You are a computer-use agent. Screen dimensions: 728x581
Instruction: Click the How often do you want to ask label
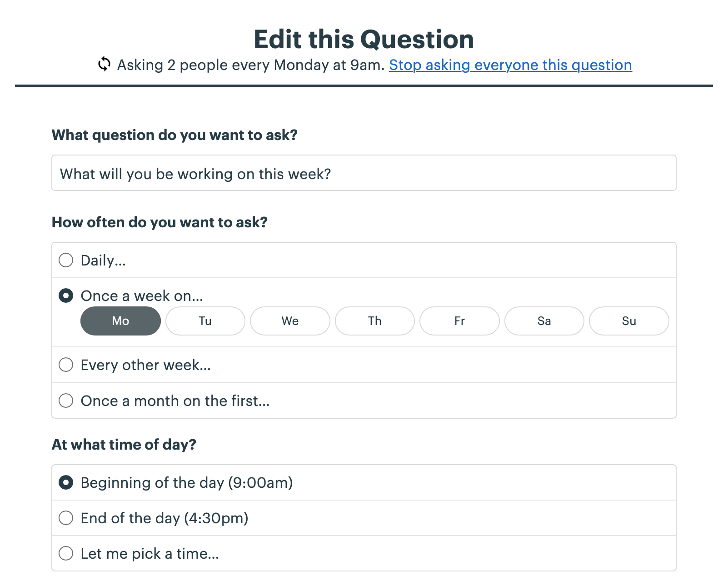coord(160,222)
